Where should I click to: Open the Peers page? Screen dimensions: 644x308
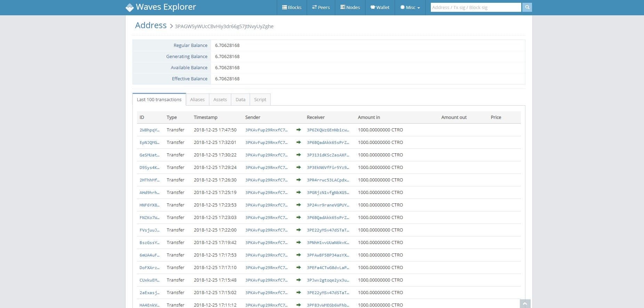[321, 7]
